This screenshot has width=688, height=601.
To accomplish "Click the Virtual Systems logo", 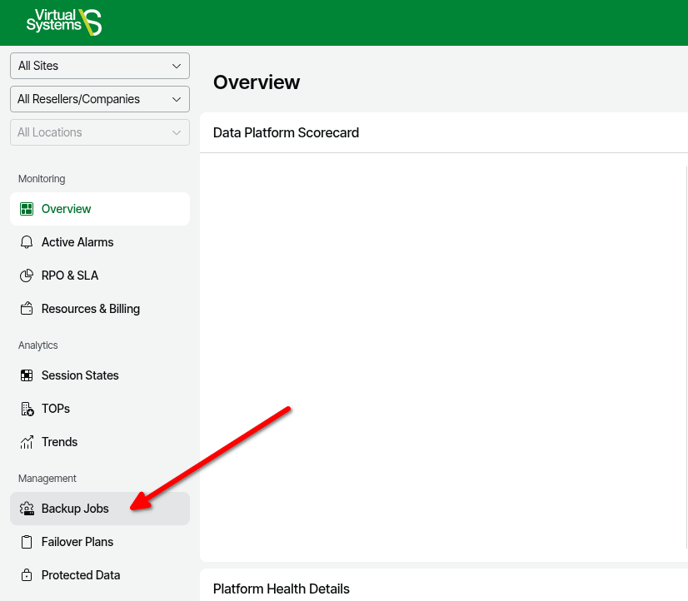I will click(x=64, y=22).
